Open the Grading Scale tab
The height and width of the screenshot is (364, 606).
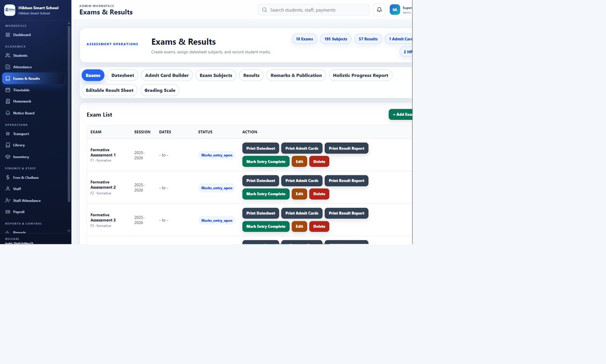(x=160, y=90)
